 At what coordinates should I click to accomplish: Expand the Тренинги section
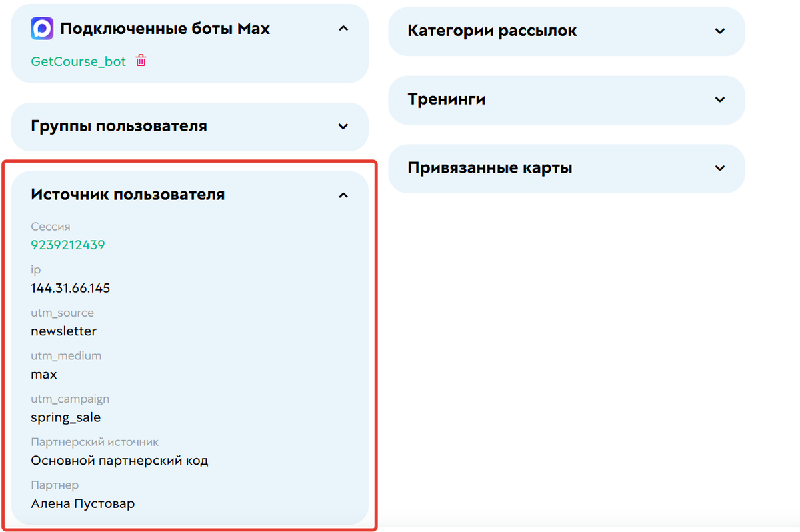pos(720,99)
